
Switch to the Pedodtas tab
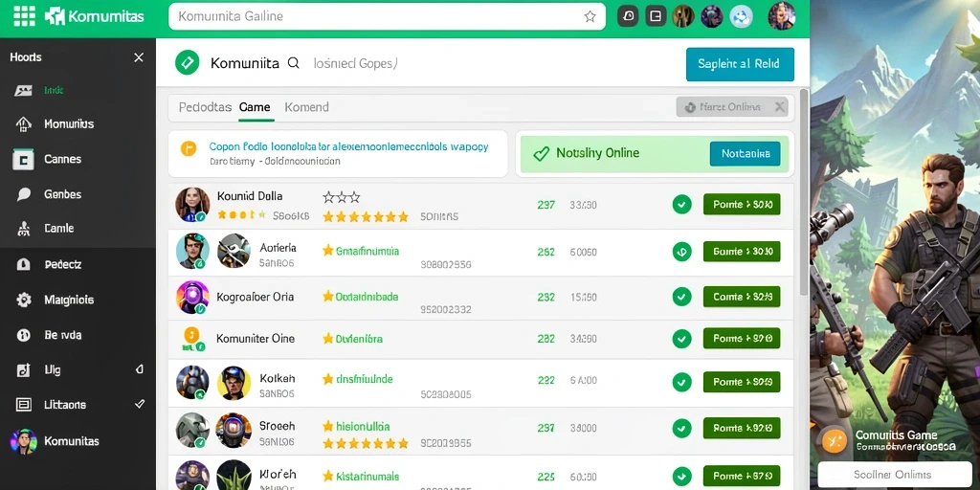tap(205, 107)
